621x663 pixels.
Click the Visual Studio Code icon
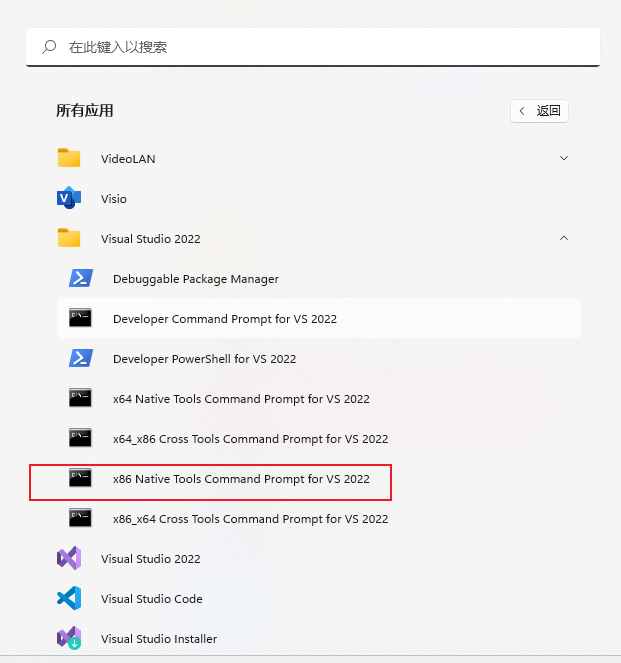69,598
